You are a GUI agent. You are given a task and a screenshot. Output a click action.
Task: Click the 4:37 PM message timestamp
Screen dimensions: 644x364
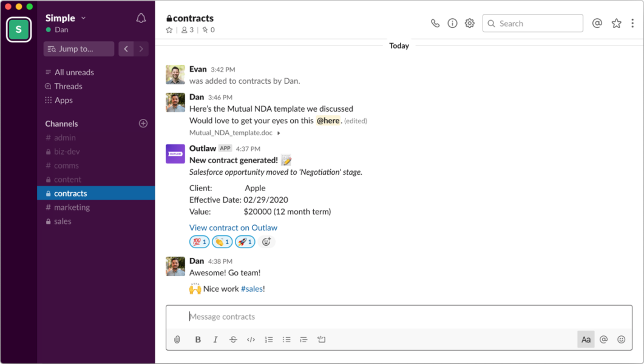(248, 149)
